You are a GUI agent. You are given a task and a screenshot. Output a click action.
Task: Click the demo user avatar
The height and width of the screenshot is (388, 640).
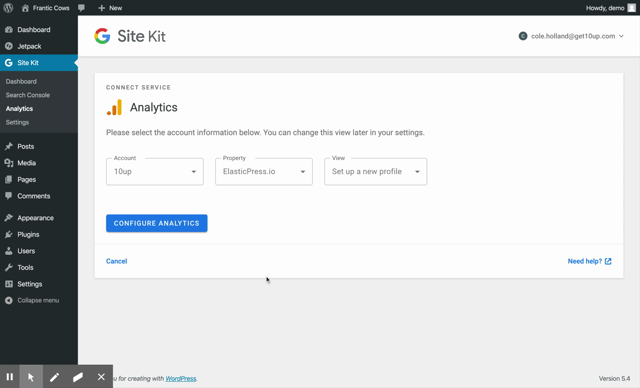click(631, 8)
